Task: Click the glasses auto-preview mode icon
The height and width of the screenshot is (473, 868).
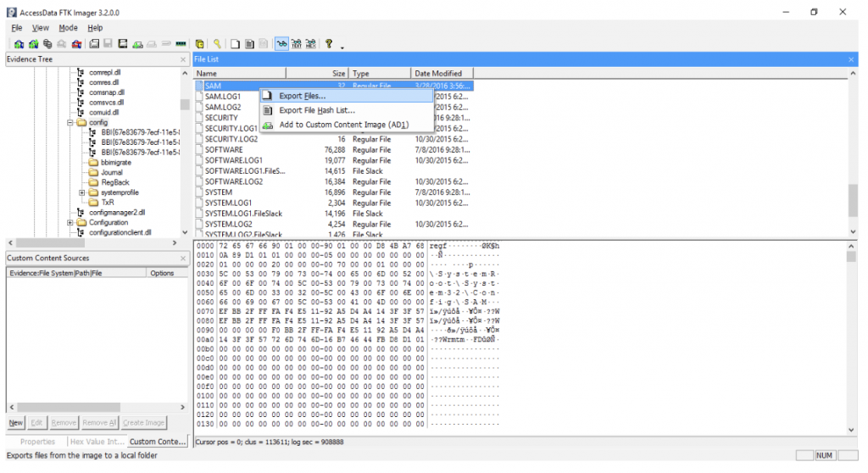Action: (x=281, y=44)
